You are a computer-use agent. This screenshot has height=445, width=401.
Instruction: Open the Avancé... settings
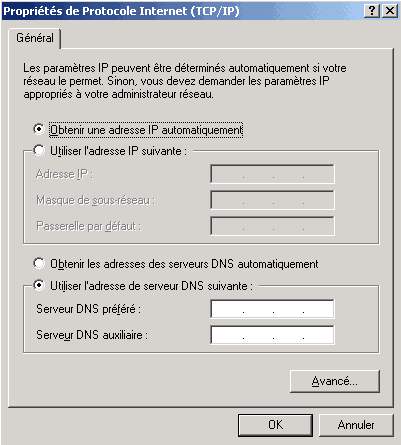coord(335,381)
